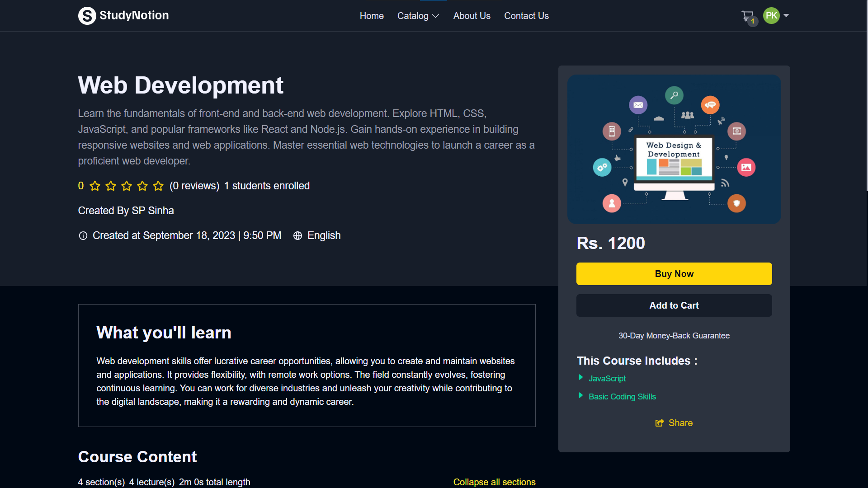Expand the Catalog dropdown menu

[x=418, y=16]
